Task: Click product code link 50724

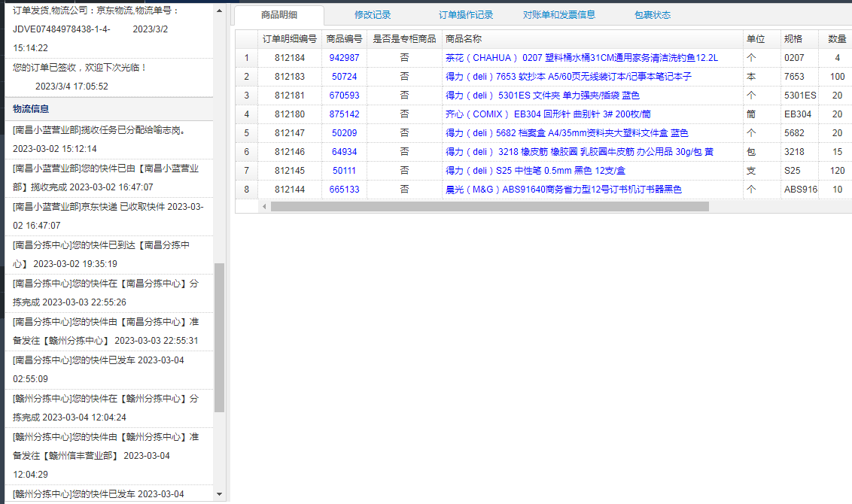Action: click(x=344, y=77)
